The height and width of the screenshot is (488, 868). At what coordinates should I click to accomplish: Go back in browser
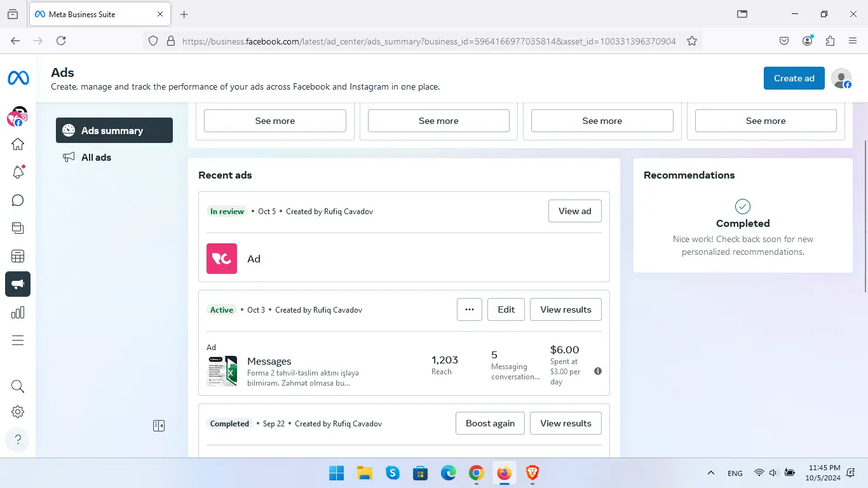(15, 41)
